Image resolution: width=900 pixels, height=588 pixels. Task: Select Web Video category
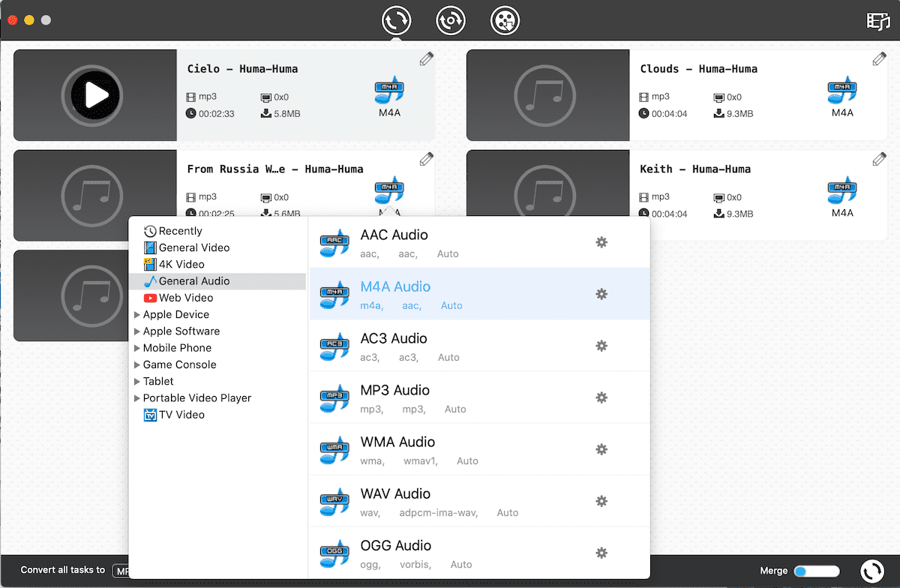[185, 298]
